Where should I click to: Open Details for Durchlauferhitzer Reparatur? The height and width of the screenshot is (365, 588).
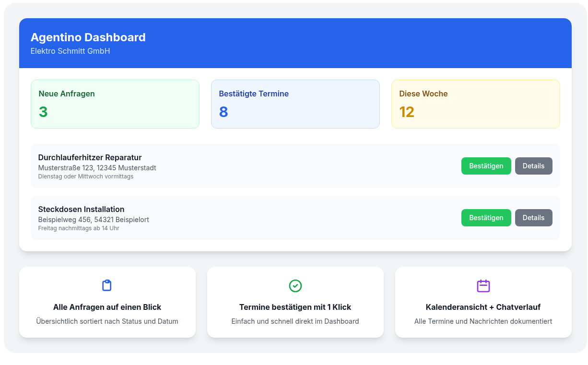coord(533,166)
